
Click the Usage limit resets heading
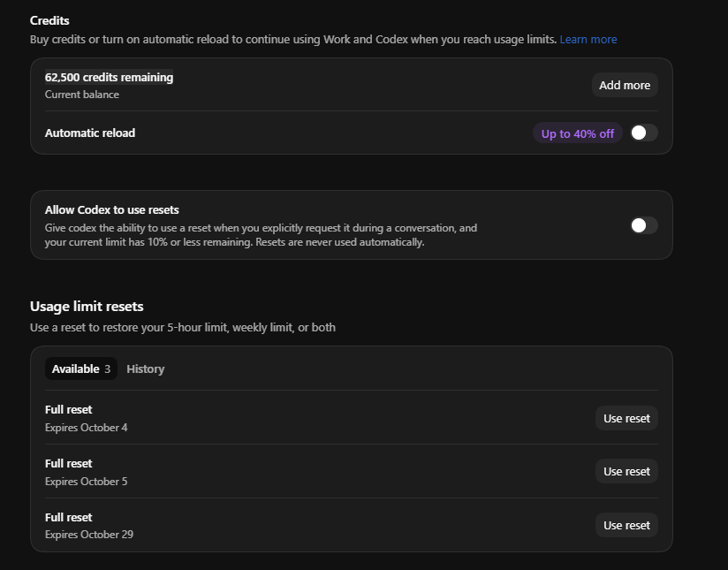(x=87, y=307)
